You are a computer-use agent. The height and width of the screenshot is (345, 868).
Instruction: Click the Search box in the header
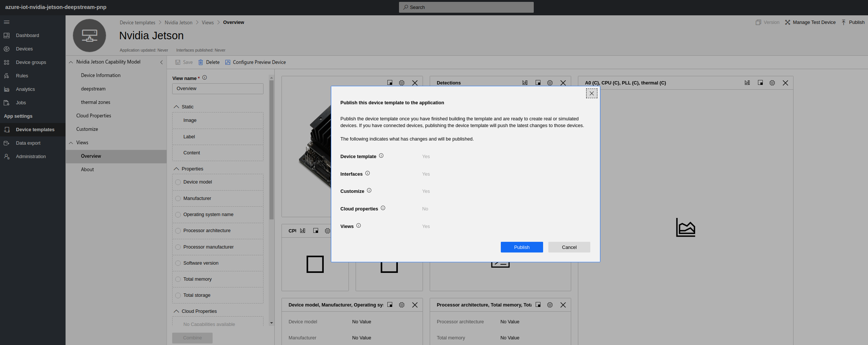pyautogui.click(x=466, y=7)
